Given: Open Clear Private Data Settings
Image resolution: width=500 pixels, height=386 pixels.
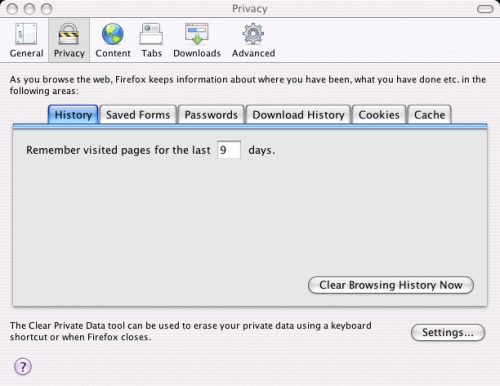Looking at the screenshot, I should tap(448, 332).
